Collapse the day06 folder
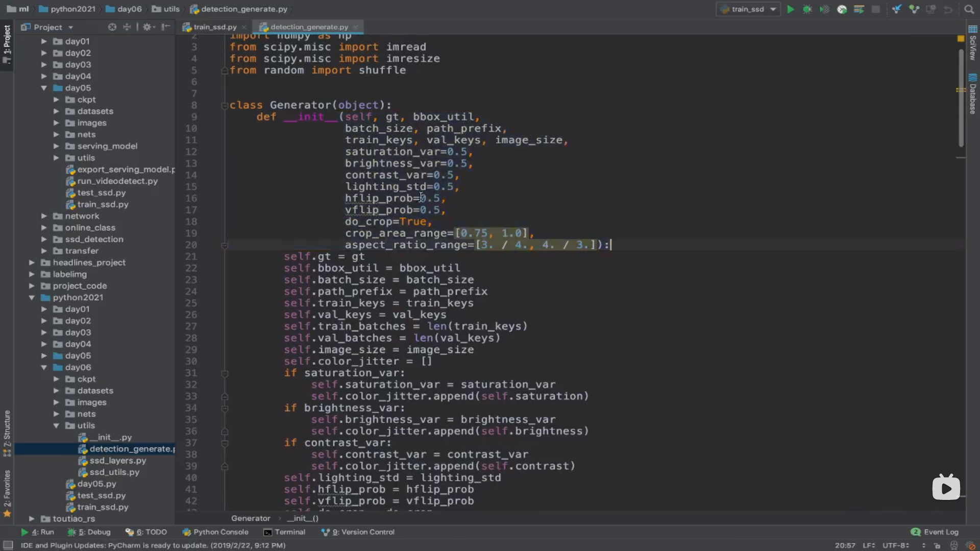The image size is (980, 551). 44,368
